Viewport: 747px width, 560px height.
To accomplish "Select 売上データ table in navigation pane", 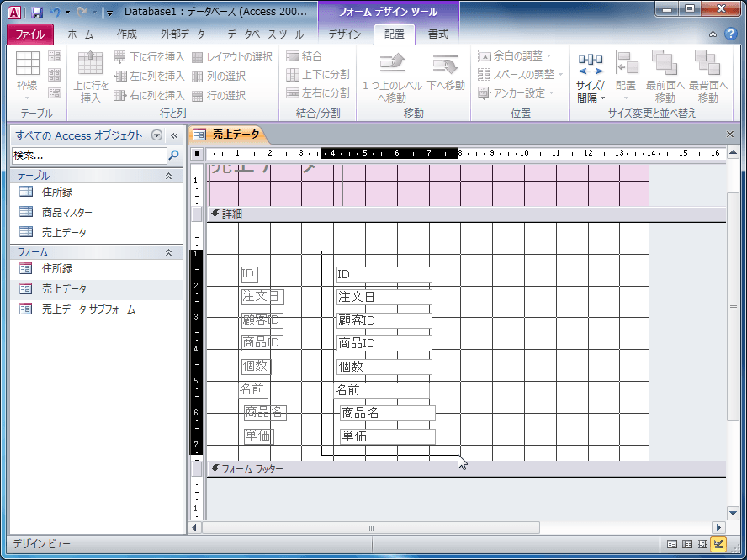I will tap(96, 232).
